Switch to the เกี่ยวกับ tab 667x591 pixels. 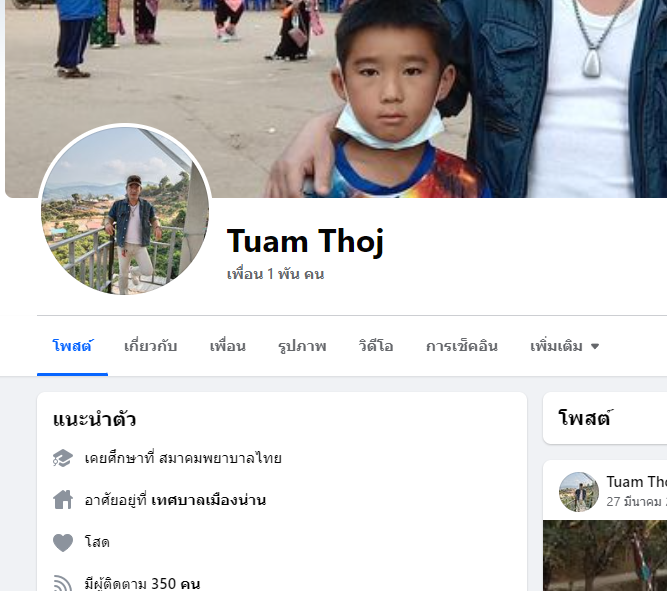(151, 346)
